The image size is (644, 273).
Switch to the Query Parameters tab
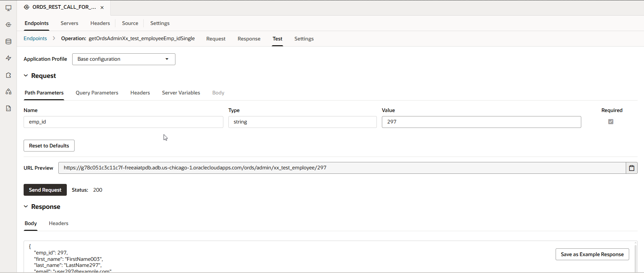coord(97,93)
